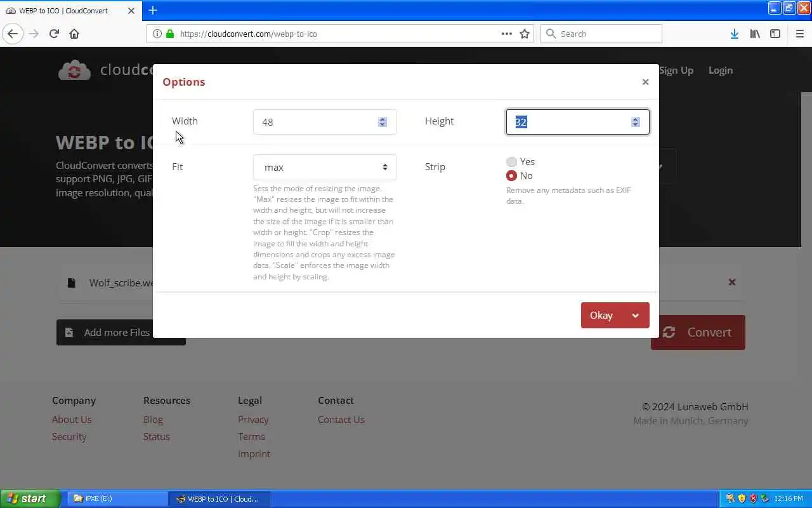Click the browser Forward arrow
Screen dimensions: 812x508
[x=34, y=34]
